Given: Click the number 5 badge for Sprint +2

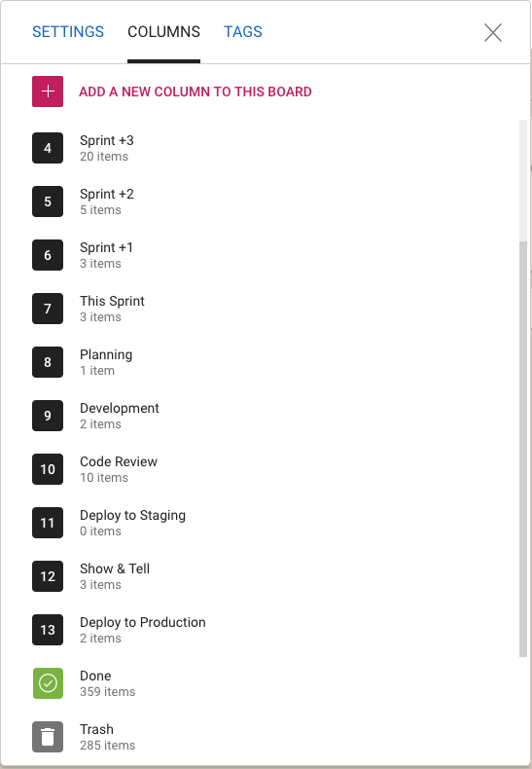Looking at the screenshot, I should point(48,201).
